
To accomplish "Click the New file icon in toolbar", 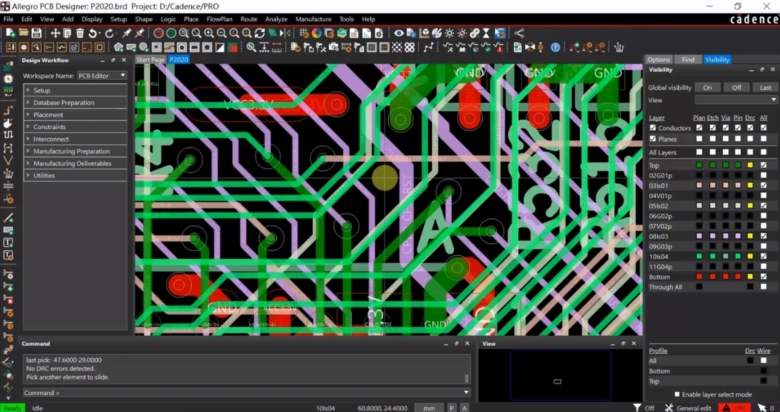I will [x=10, y=33].
